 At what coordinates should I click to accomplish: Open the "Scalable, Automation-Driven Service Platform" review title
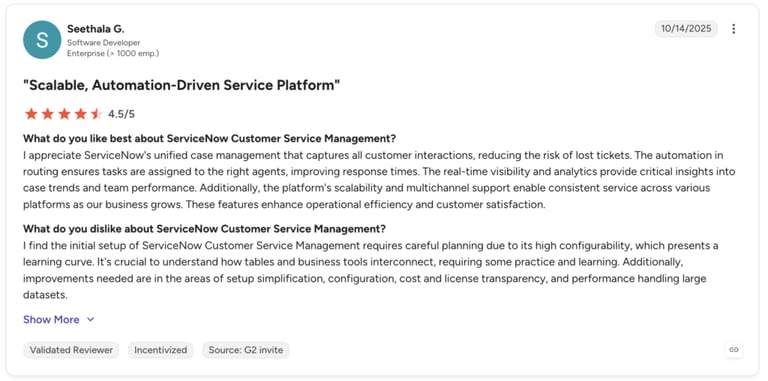click(181, 85)
